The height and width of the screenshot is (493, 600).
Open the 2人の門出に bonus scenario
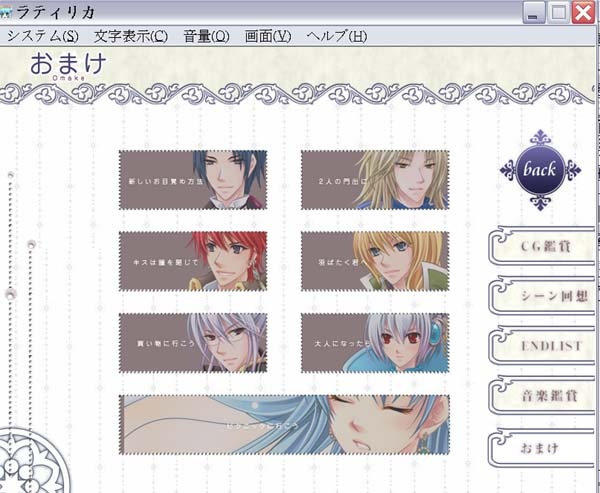(x=375, y=180)
